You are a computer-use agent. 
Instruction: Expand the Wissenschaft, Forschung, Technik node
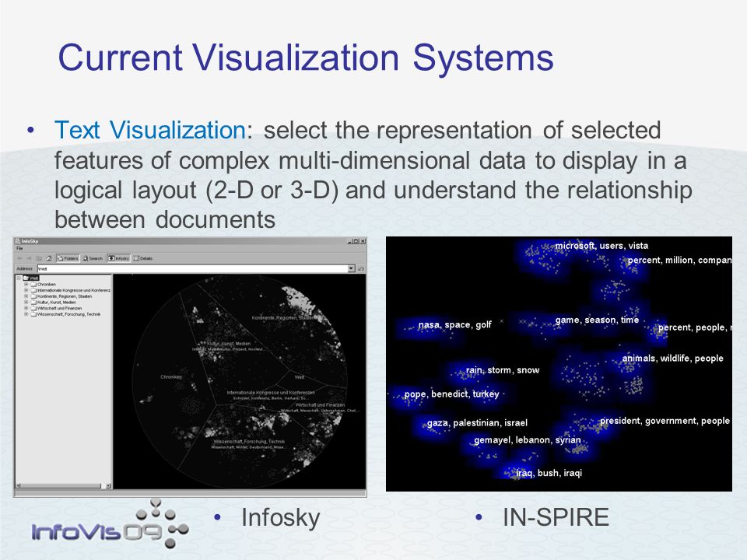point(26,314)
